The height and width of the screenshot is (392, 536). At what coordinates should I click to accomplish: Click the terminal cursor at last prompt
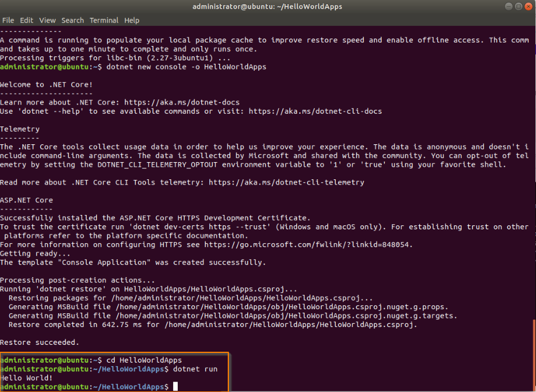click(x=175, y=387)
